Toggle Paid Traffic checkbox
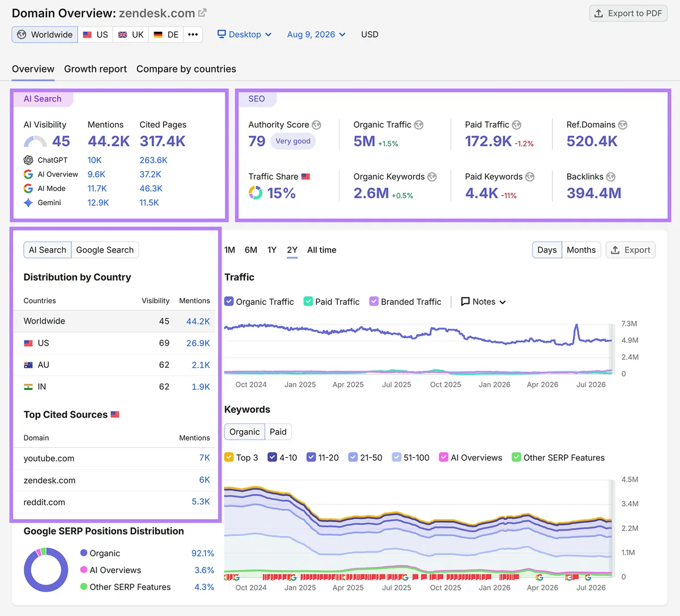Image resolution: width=680 pixels, height=616 pixels. (308, 301)
